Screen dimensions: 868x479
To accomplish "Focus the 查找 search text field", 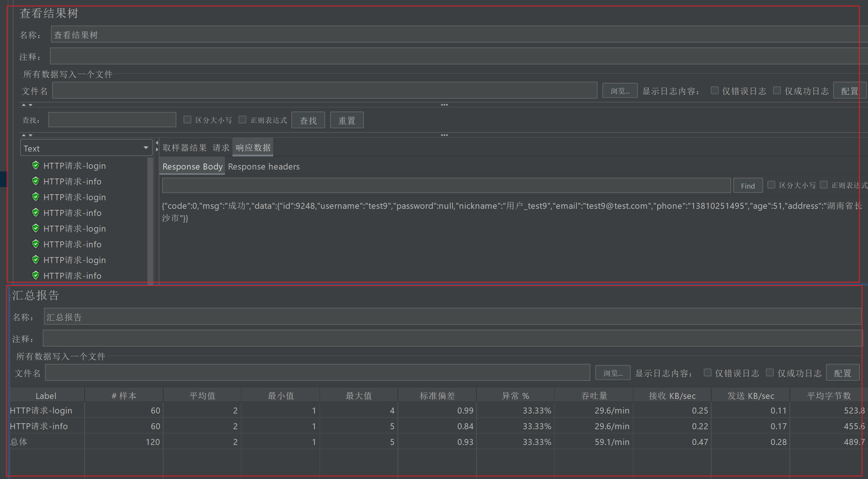I will [112, 120].
